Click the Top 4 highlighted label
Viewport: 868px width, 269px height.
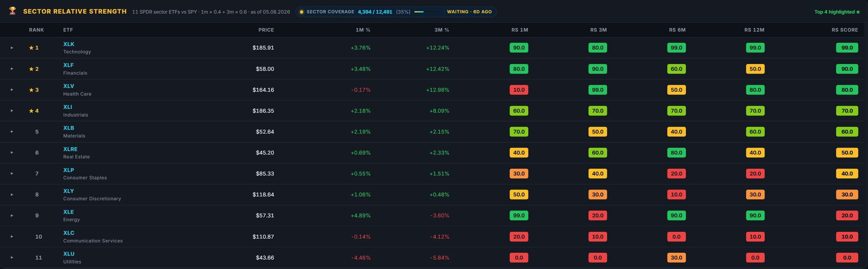tap(837, 12)
